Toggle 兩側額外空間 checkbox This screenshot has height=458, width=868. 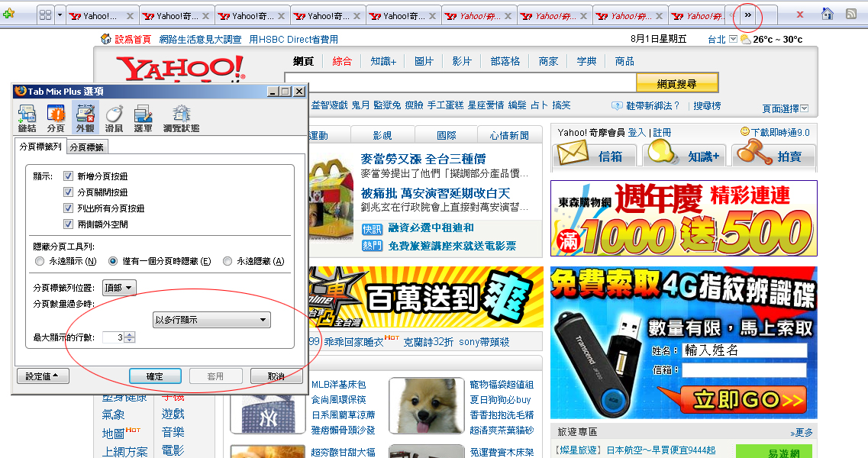[x=68, y=224]
